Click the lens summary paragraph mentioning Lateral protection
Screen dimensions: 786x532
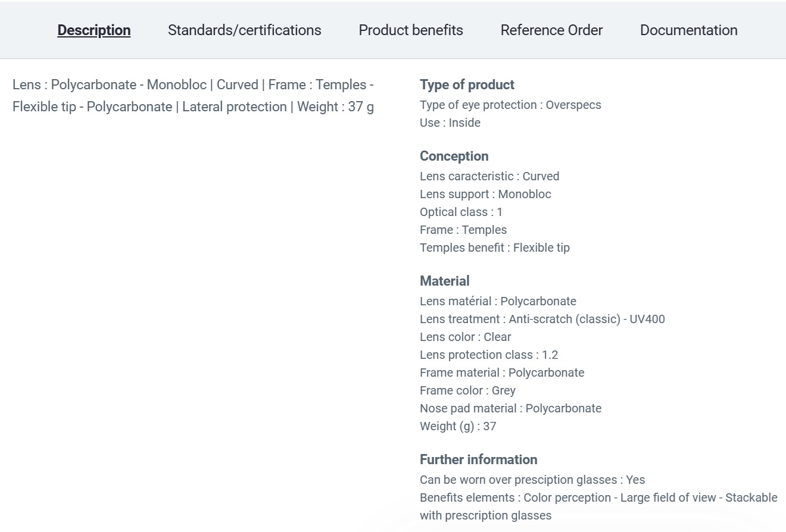[x=194, y=96]
